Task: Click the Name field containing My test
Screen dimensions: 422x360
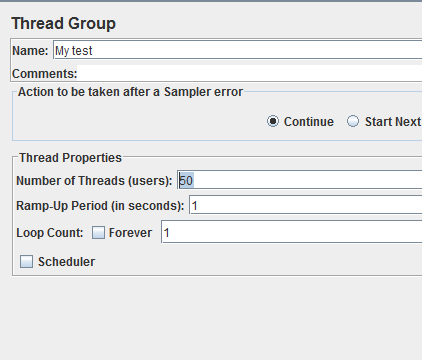Action: tap(237, 50)
